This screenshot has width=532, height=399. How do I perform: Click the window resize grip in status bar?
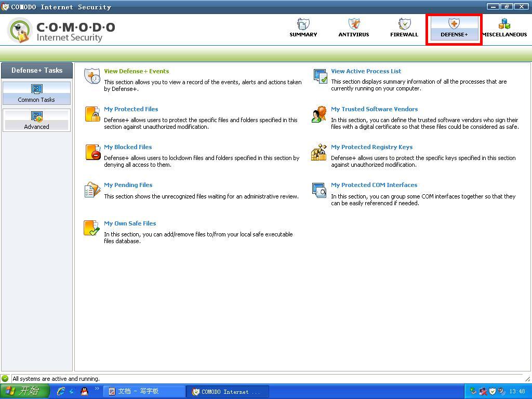[x=528, y=379]
